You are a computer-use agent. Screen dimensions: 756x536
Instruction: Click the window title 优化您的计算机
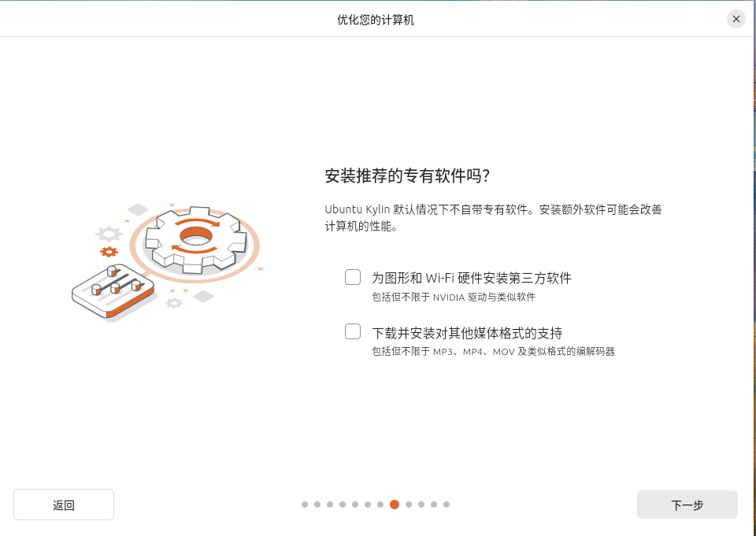tap(376, 20)
